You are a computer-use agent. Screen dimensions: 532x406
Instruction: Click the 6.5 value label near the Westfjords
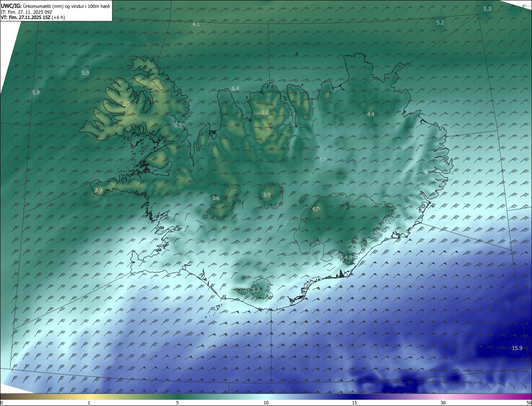178,125
